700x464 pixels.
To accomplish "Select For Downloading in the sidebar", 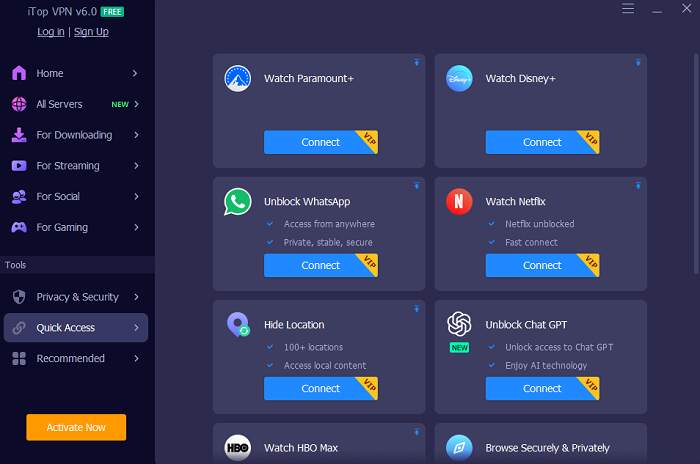I will pos(76,135).
